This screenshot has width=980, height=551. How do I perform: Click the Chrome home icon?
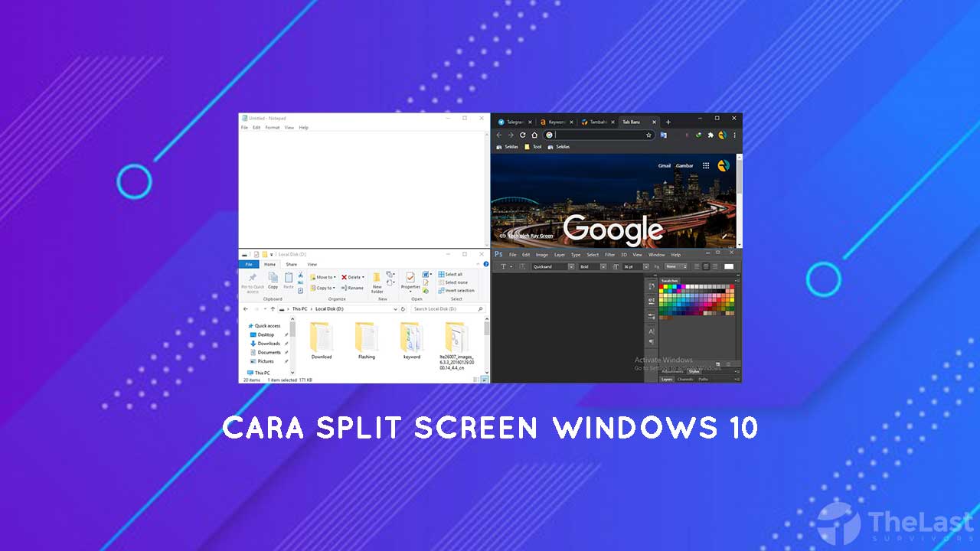pos(534,135)
